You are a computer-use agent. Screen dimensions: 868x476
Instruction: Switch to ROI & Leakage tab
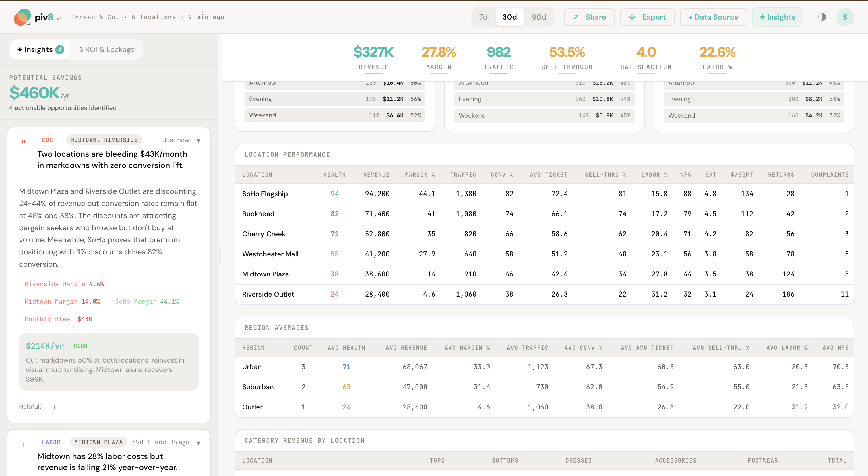(x=107, y=50)
